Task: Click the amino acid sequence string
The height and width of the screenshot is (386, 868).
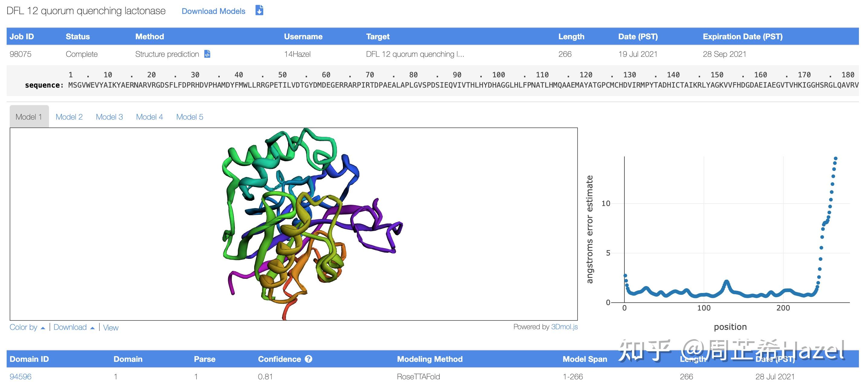Action: [463, 85]
